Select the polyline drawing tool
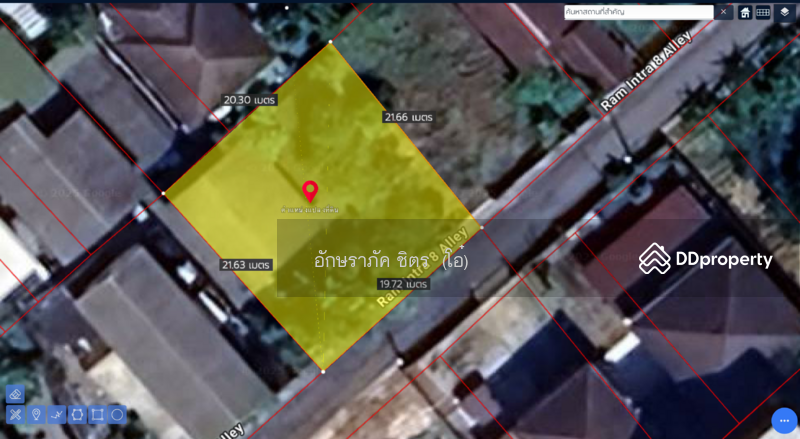 coord(57,414)
